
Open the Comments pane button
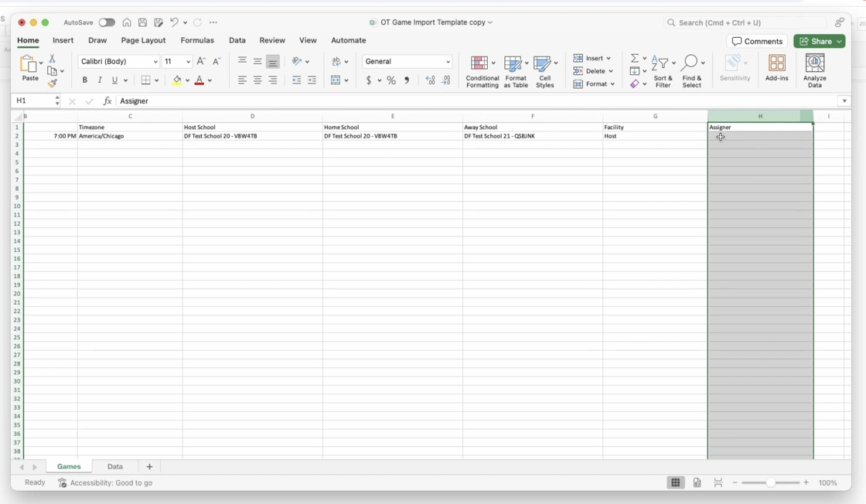(757, 41)
